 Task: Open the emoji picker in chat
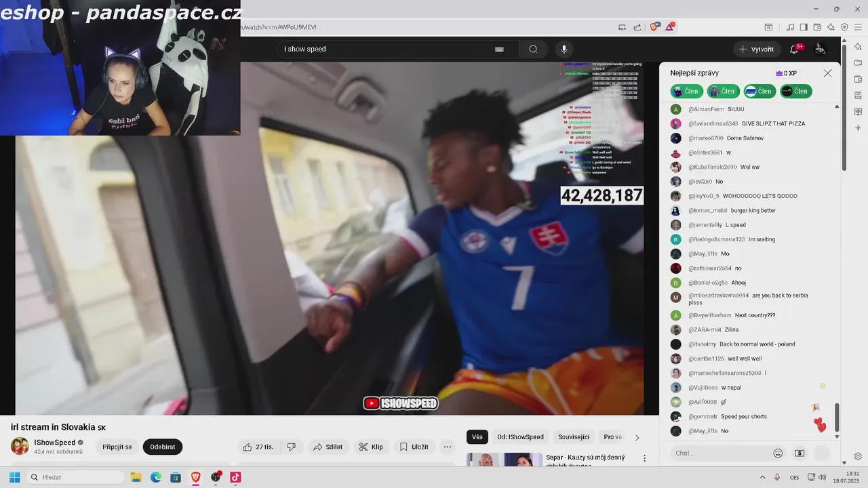(778, 453)
